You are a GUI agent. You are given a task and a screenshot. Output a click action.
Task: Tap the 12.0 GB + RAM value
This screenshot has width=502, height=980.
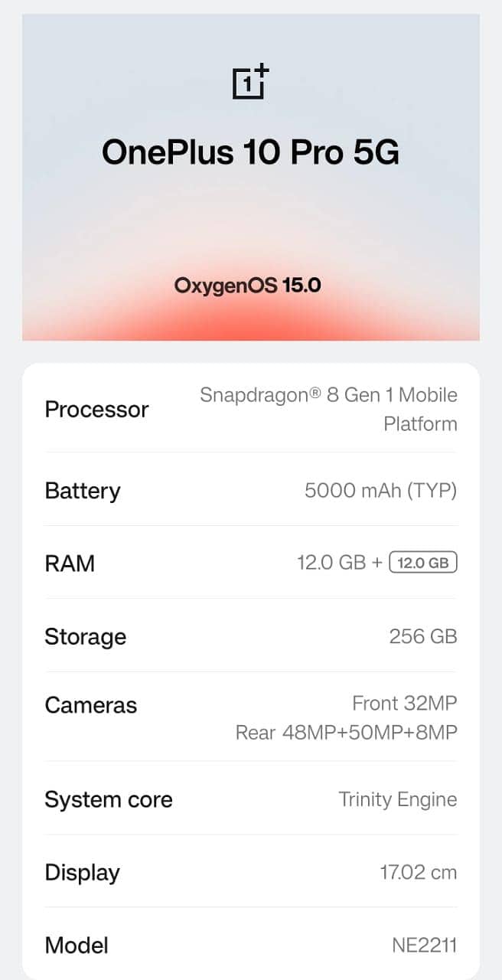(339, 563)
